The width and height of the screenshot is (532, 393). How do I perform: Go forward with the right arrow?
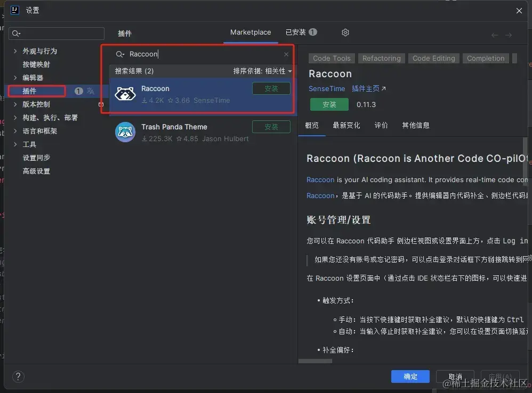tap(508, 35)
